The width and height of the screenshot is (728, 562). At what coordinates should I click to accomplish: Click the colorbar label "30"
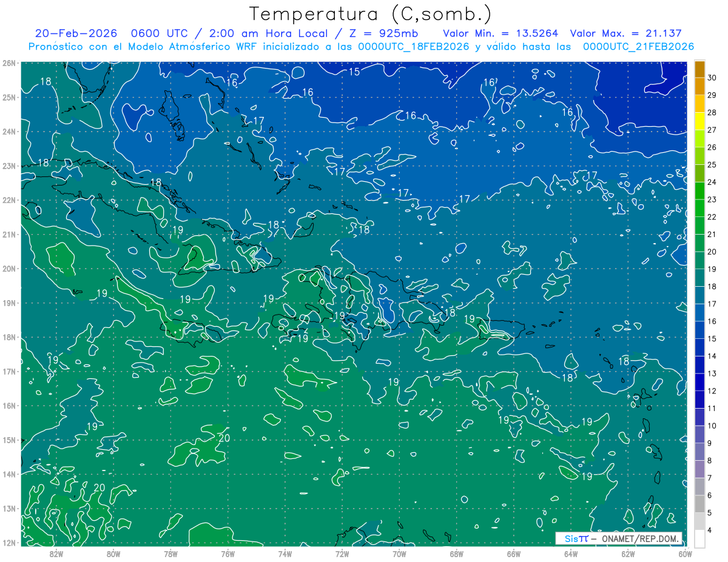[x=712, y=78]
